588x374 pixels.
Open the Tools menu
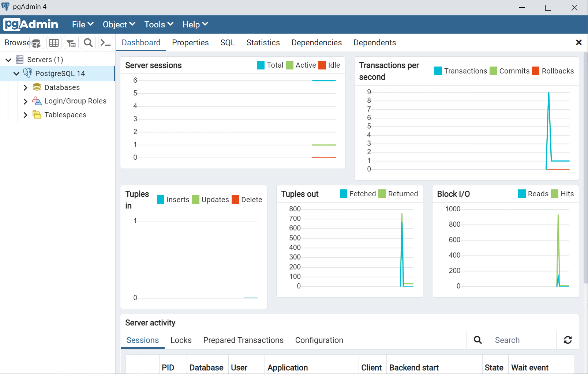tap(159, 24)
